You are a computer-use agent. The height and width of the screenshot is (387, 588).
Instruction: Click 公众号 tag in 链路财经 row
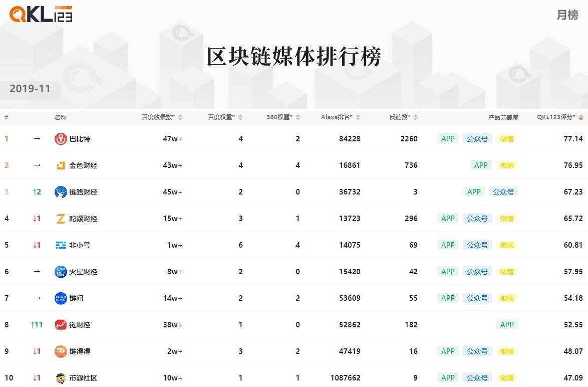(x=503, y=192)
